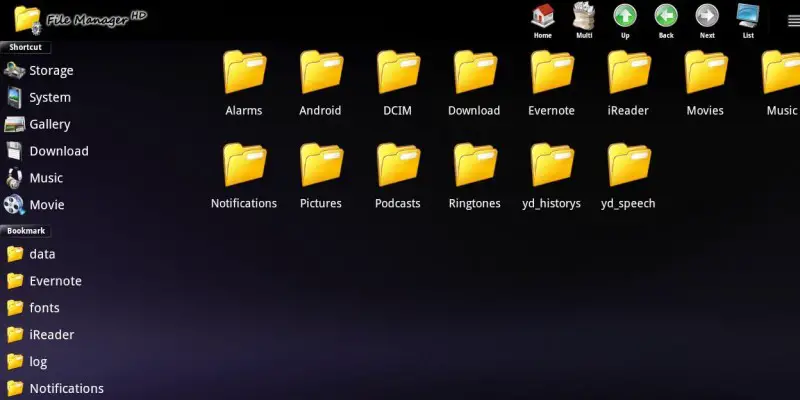The width and height of the screenshot is (800, 400).
Task: Open Movie shortcut in sidebar
Action: click(35, 205)
